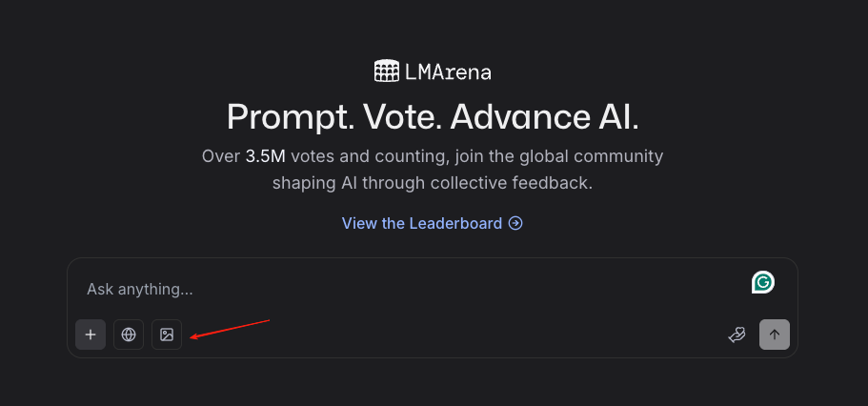868x406 pixels.
Task: Open the View the Leaderboard link
Action: [422, 224]
